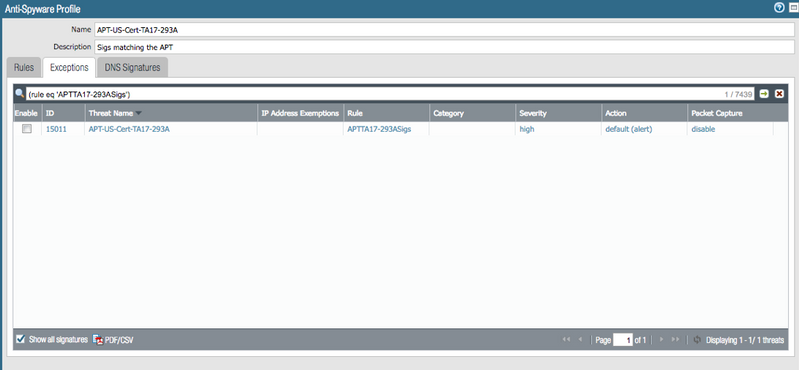This screenshot has width=799, height=370.
Task: Click the high severity cell
Action: click(x=527, y=129)
